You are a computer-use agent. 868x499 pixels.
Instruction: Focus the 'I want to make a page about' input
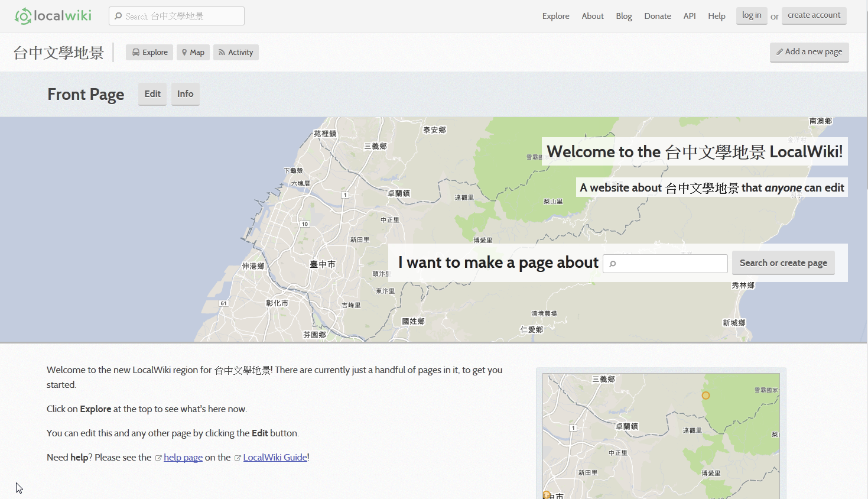pyautogui.click(x=665, y=264)
